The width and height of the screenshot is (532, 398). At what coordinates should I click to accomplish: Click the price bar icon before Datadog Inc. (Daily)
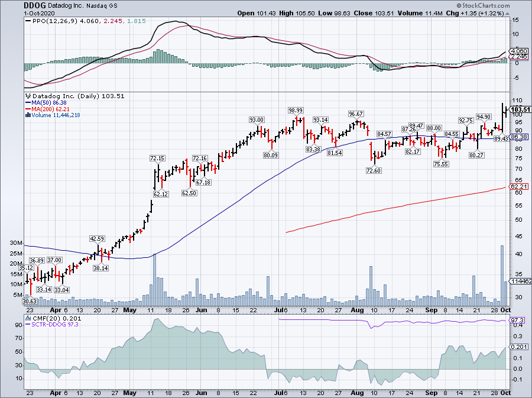[x=28, y=96]
